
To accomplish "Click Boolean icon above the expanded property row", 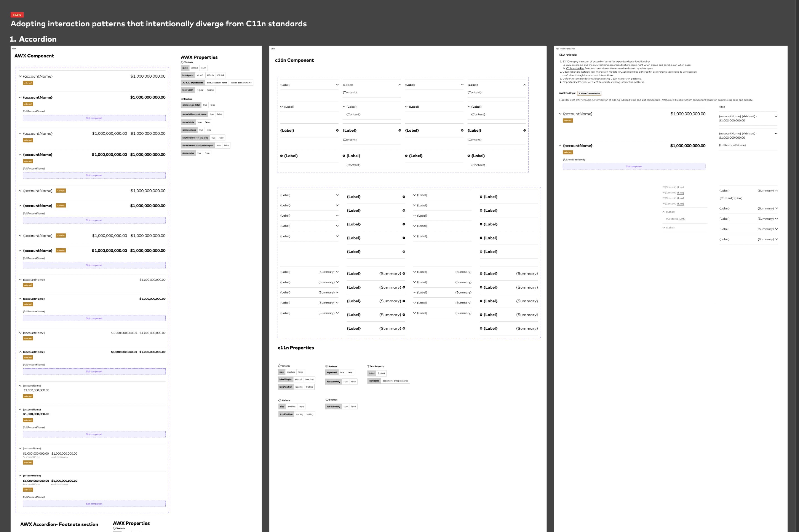I will [x=326, y=366].
